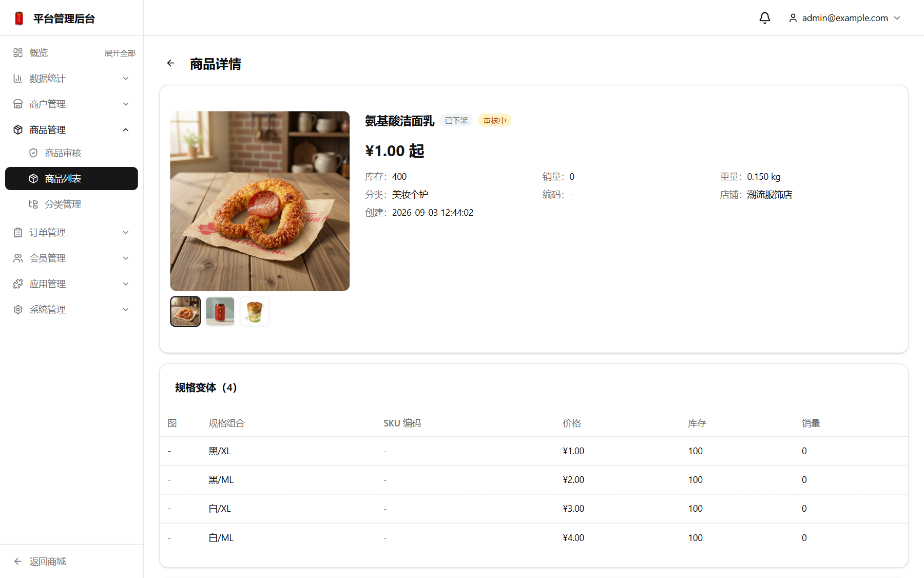Screen dimensions: 924x578
Task: Click the 展开全部 link
Action: tap(120, 53)
